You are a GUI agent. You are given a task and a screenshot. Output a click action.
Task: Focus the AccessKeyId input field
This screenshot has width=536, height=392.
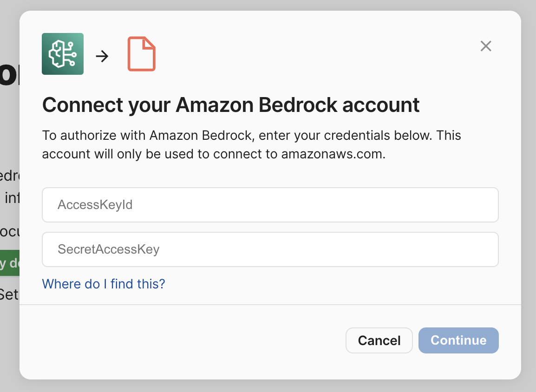pos(270,205)
